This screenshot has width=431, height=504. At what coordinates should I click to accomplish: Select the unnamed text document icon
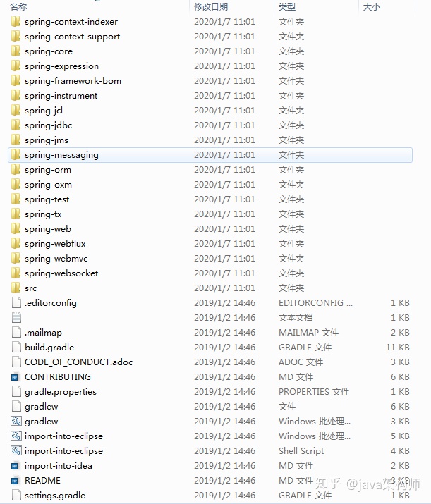coord(16,318)
